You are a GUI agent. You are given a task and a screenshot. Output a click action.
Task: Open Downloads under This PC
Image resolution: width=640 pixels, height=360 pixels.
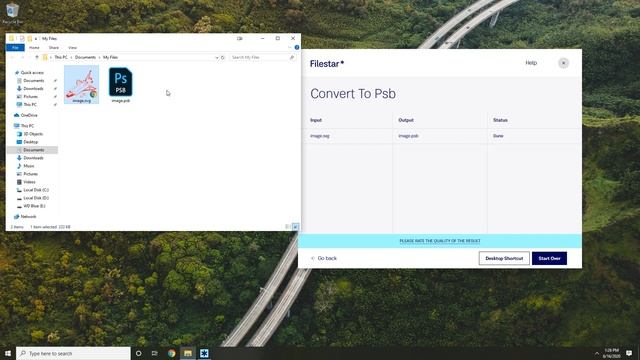(33, 158)
